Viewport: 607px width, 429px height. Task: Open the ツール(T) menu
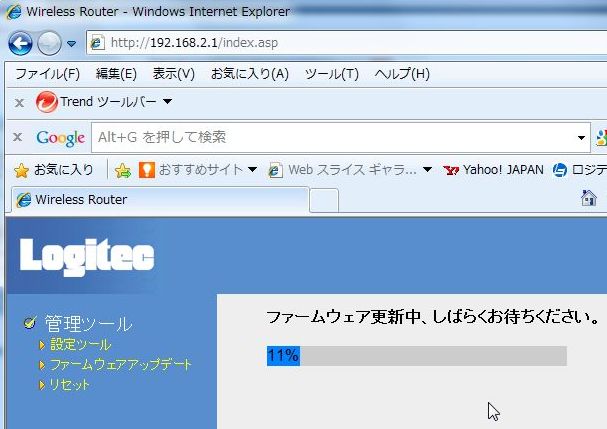(332, 74)
